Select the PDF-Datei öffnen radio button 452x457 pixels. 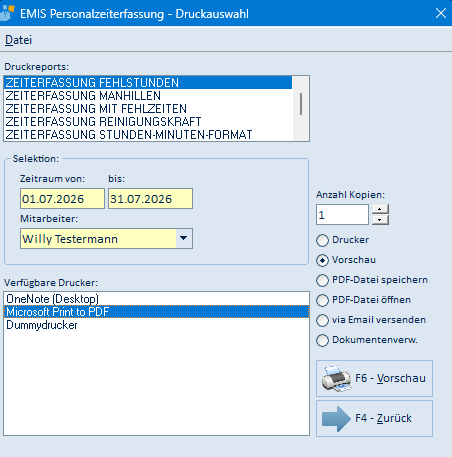[x=322, y=300]
